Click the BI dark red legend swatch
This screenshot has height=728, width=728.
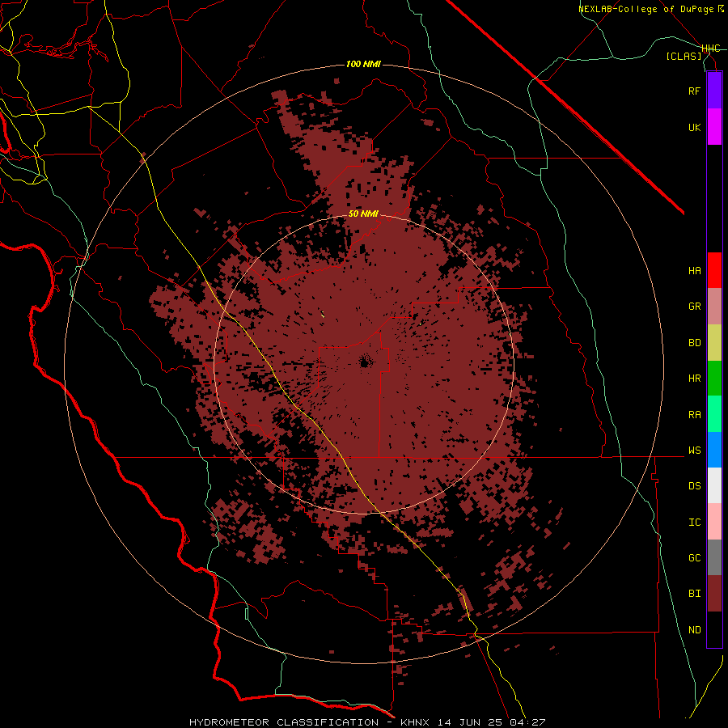tap(714, 594)
